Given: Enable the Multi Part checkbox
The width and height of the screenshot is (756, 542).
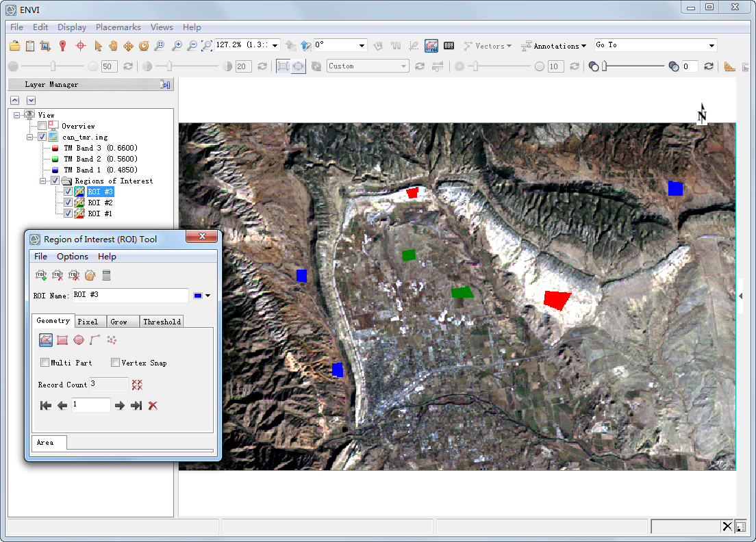Looking at the screenshot, I should 45,363.
